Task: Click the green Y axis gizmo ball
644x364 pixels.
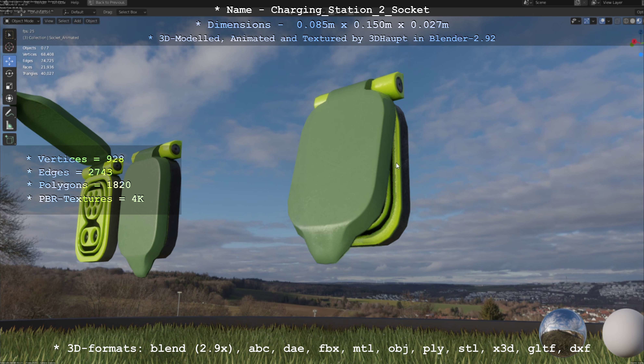Action: [632, 45]
